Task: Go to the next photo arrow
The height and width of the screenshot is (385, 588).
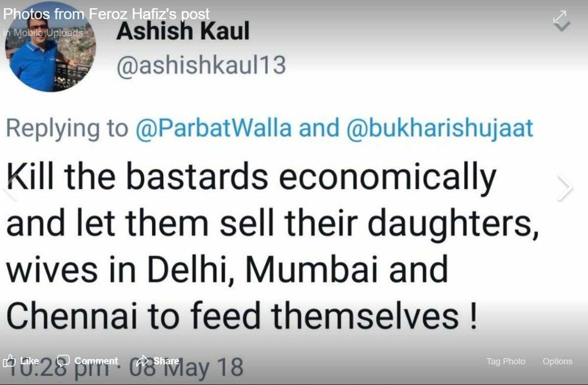Action: coord(565,188)
